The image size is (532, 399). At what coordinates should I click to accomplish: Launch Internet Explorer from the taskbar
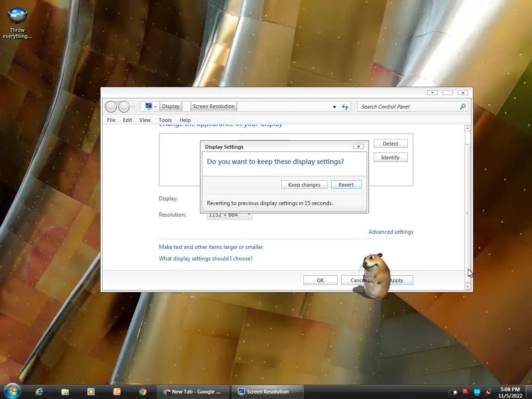click(39, 392)
